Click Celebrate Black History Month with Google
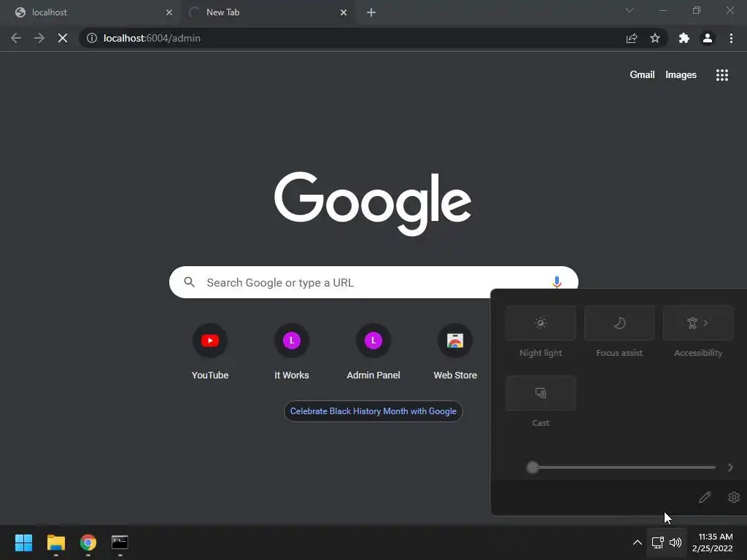 coord(373,411)
